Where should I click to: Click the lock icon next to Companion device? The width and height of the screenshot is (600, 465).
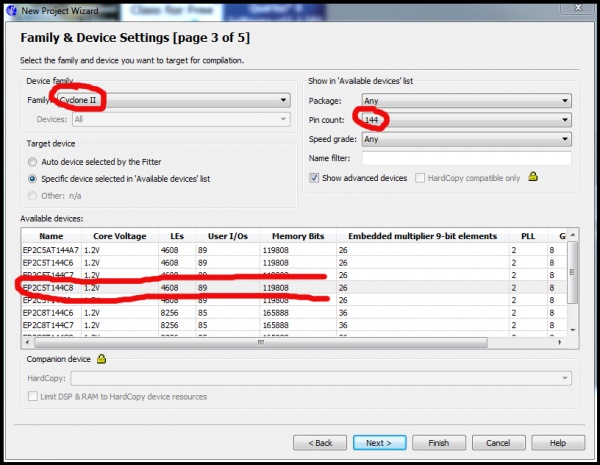(x=101, y=359)
